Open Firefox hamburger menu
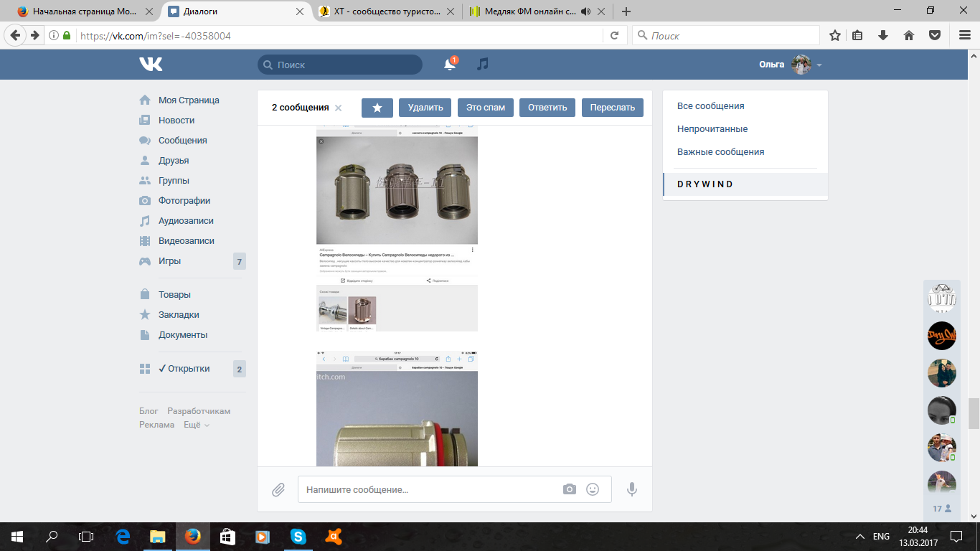The image size is (980, 551). (x=964, y=35)
